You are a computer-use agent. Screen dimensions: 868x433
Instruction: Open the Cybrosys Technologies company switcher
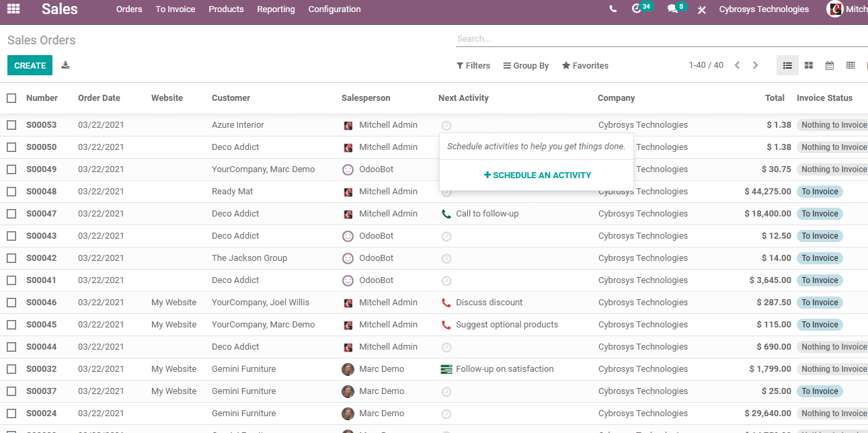(x=764, y=9)
